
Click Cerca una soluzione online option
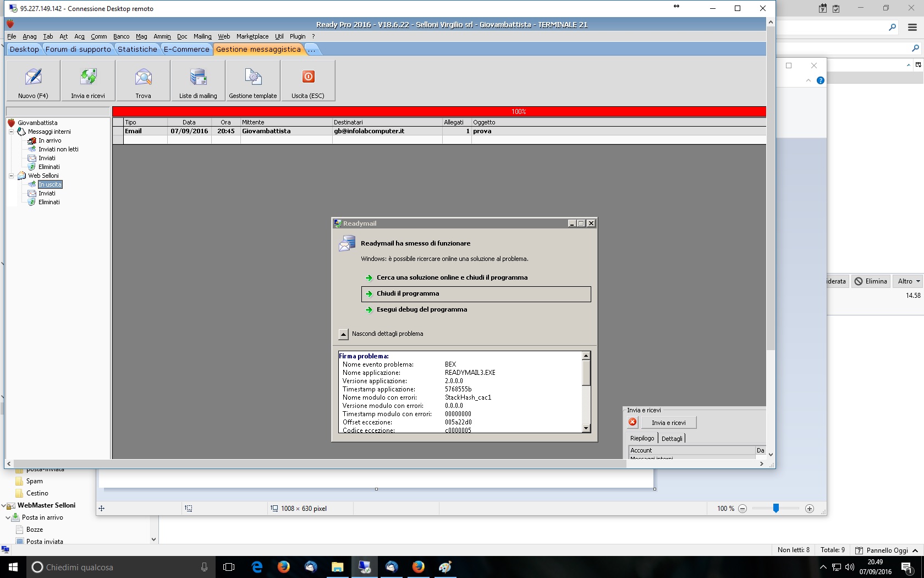pos(452,277)
